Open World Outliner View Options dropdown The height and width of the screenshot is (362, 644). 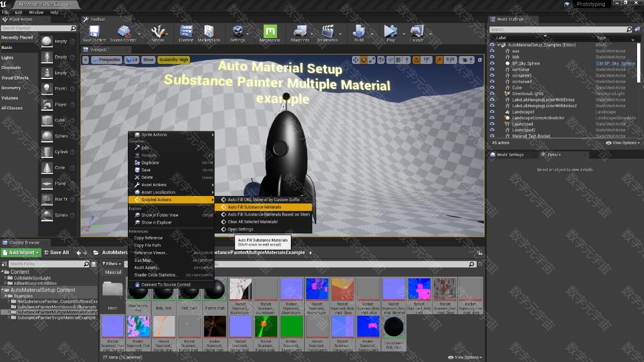623,143
